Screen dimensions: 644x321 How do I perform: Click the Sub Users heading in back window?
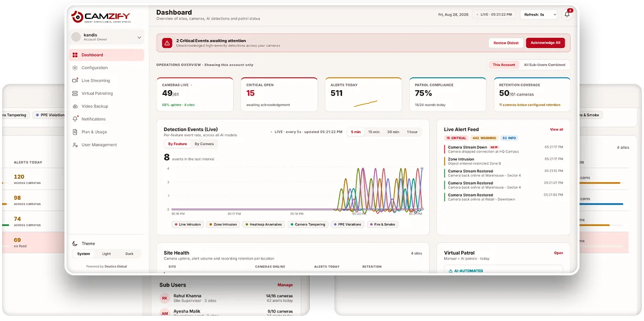point(172,285)
